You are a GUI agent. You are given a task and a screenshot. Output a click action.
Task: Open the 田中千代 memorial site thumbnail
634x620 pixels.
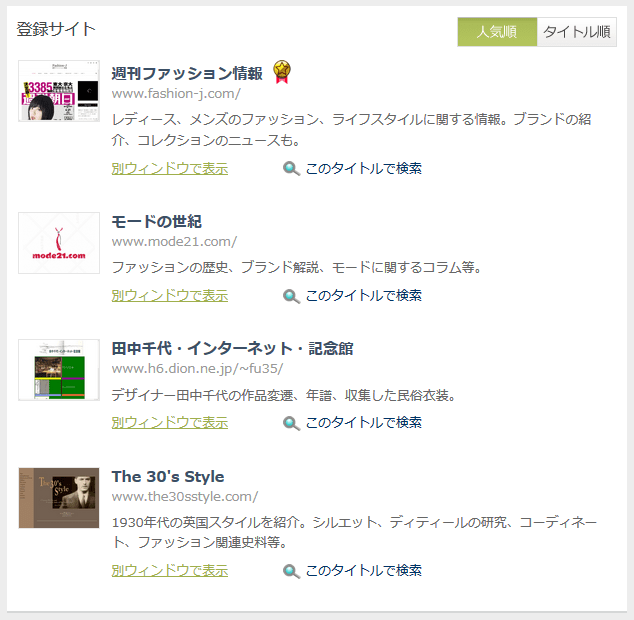click(x=59, y=370)
